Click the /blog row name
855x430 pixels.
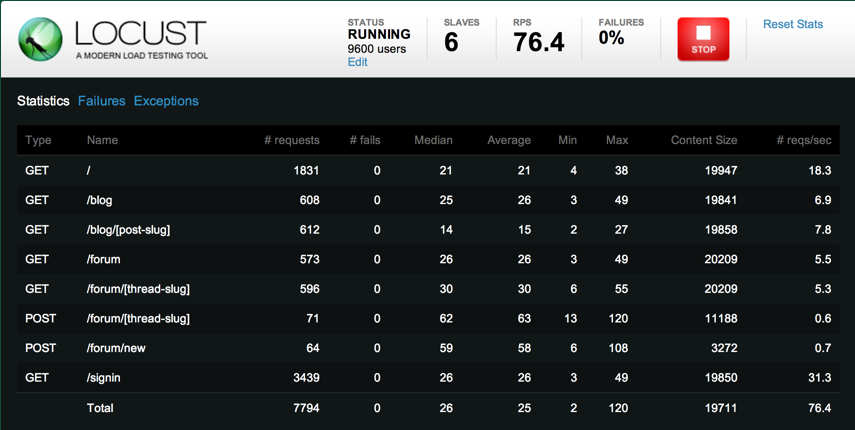[99, 200]
